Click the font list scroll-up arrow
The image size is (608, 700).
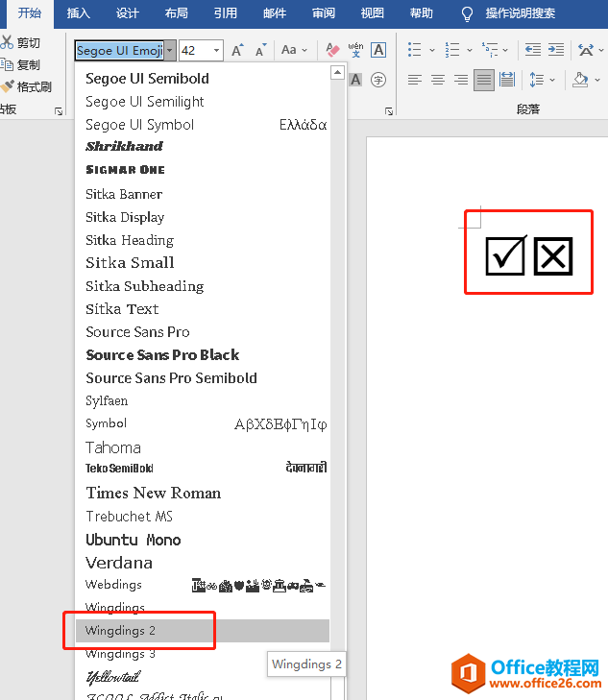(337, 72)
